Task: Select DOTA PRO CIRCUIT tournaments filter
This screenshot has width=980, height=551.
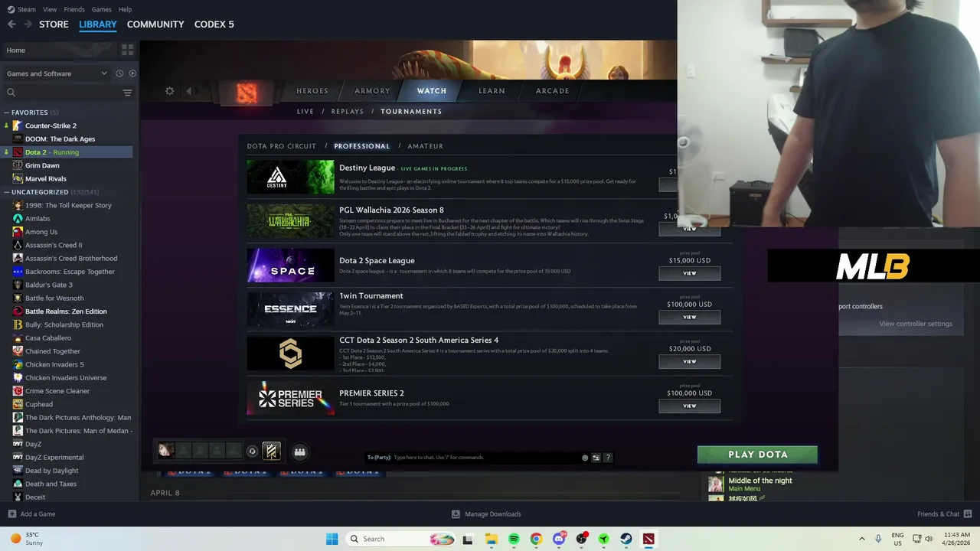Action: point(282,146)
